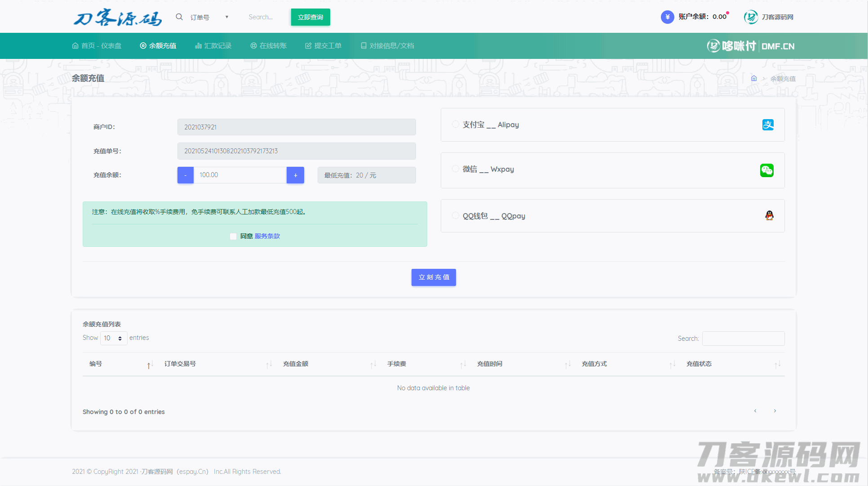Screen dimensions: 868x486
Task: Click the breadcrumb home icon
Action: [754, 78]
